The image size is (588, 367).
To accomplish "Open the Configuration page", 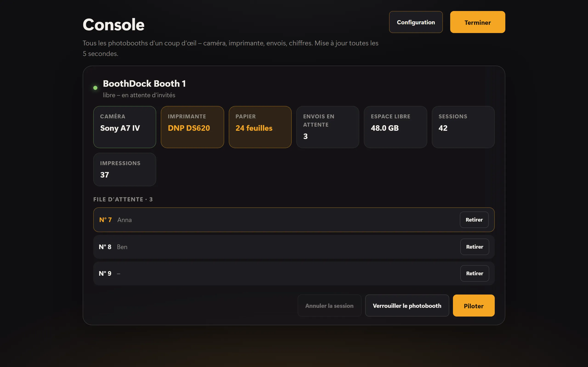I will click(x=416, y=22).
